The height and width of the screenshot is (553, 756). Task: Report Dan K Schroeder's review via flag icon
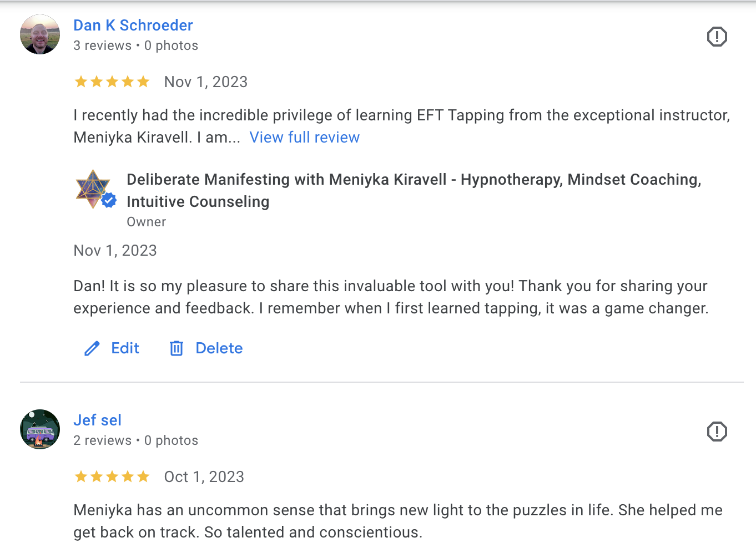(x=717, y=37)
